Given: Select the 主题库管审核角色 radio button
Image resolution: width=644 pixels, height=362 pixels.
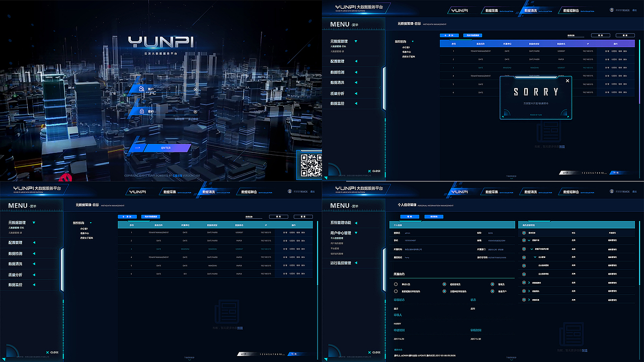Looking at the screenshot, I should (444, 291).
